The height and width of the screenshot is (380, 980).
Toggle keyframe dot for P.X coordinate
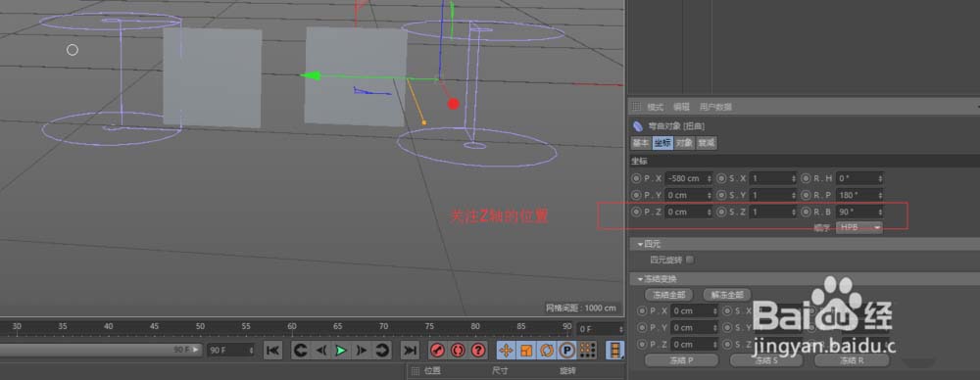tap(636, 179)
